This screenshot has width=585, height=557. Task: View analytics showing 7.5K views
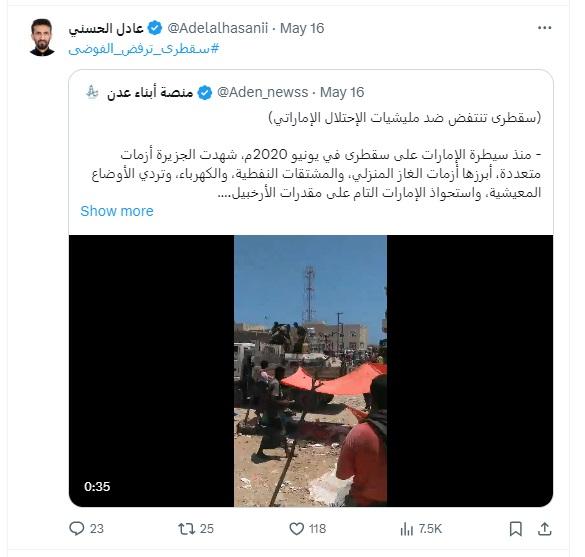407,528
